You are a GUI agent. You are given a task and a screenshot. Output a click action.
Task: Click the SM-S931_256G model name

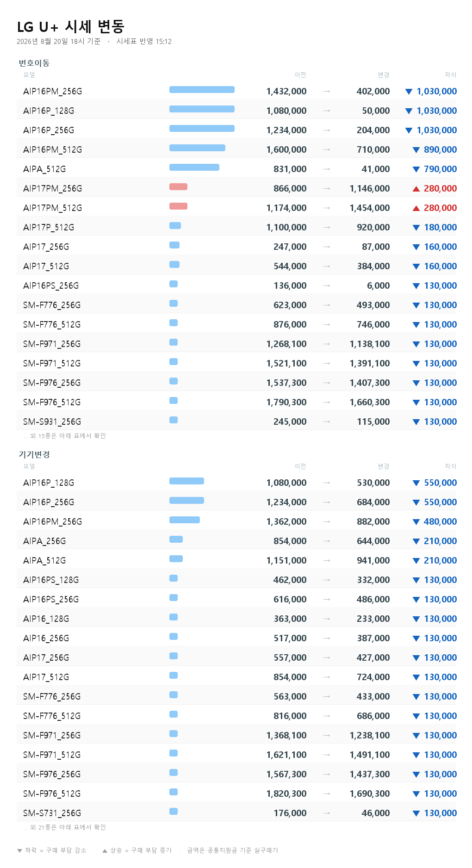(x=52, y=422)
